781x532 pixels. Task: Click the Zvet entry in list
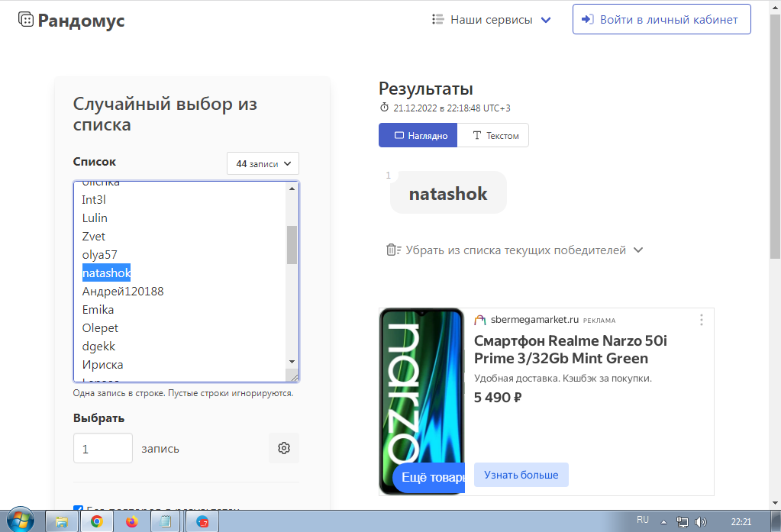click(94, 237)
